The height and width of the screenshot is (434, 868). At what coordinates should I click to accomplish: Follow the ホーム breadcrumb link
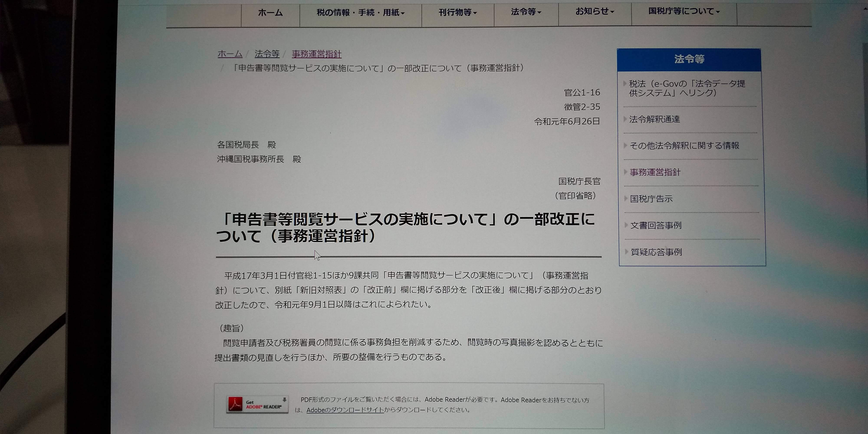tap(230, 54)
